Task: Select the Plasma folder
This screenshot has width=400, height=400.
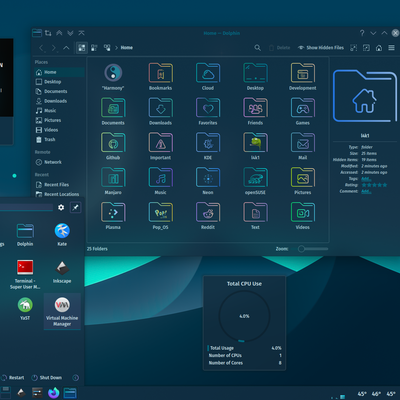Action: click(x=113, y=216)
